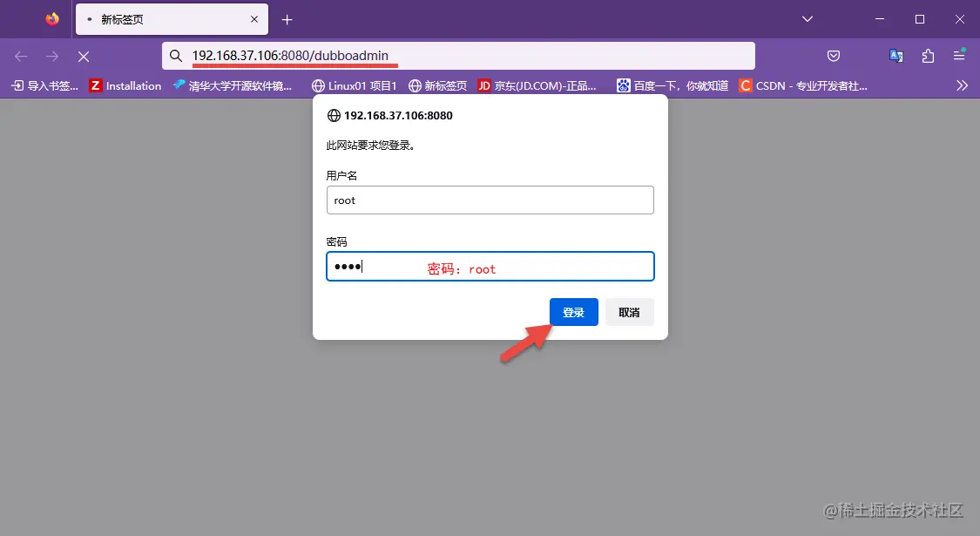Close the Firefox window
The width and height of the screenshot is (980, 536).
(x=960, y=19)
